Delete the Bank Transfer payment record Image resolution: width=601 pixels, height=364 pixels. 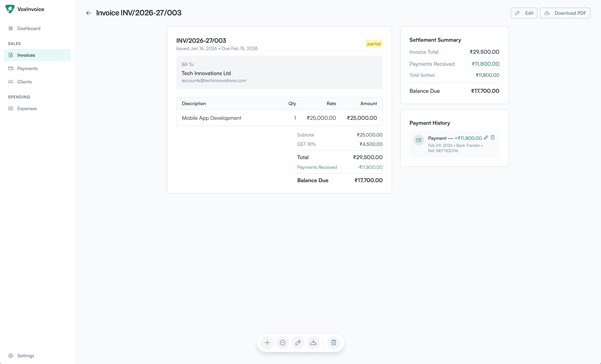pyautogui.click(x=493, y=137)
